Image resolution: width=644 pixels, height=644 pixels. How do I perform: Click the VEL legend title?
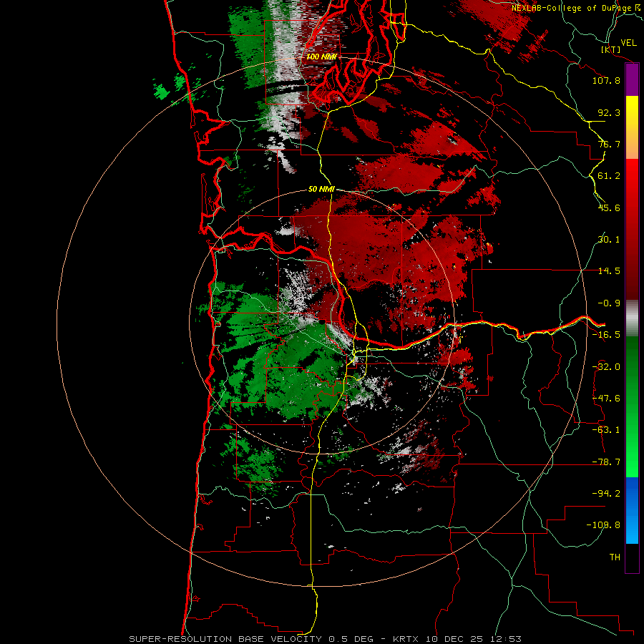(628, 43)
